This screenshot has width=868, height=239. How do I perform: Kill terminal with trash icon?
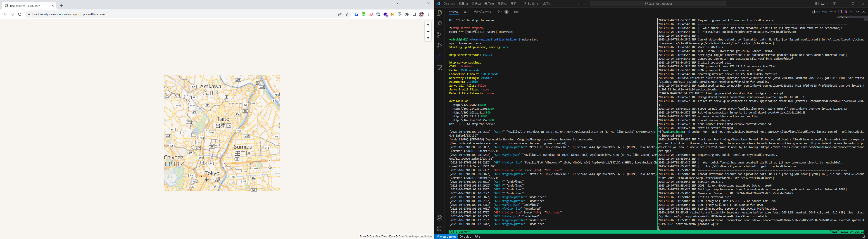click(846, 12)
